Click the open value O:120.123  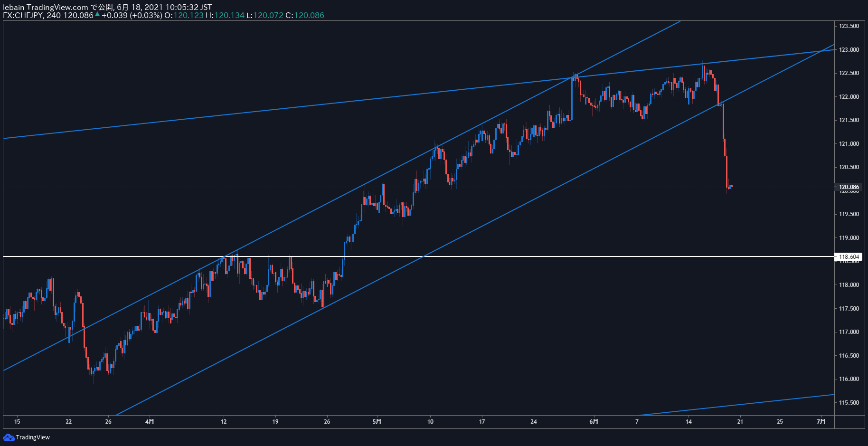point(184,15)
